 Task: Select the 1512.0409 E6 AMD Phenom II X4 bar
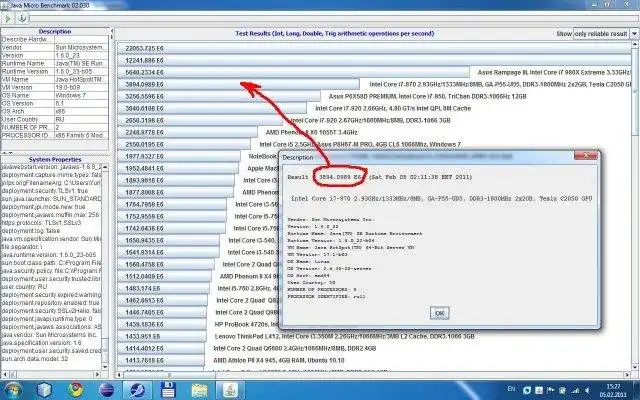click(x=164, y=276)
